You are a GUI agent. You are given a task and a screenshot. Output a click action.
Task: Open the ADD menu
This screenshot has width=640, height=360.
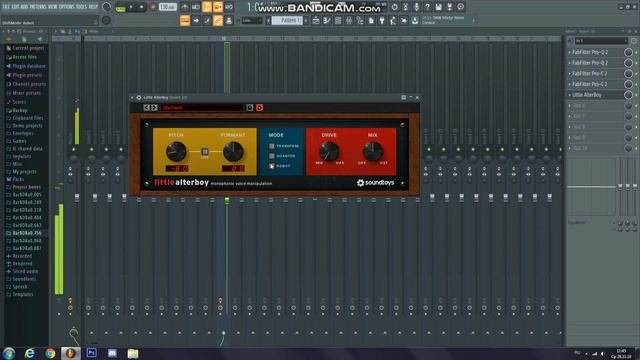coord(24,7)
